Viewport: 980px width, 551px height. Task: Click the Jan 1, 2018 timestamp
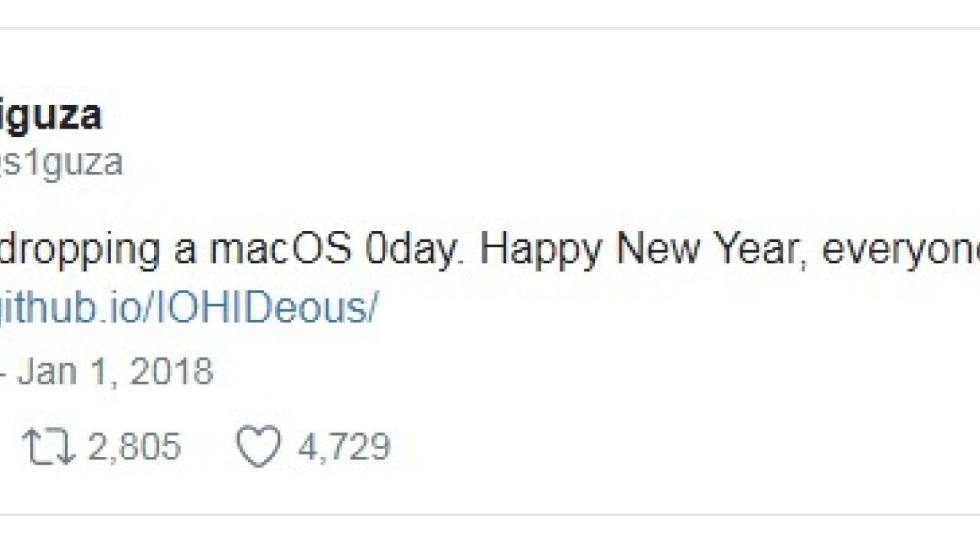tap(115, 372)
